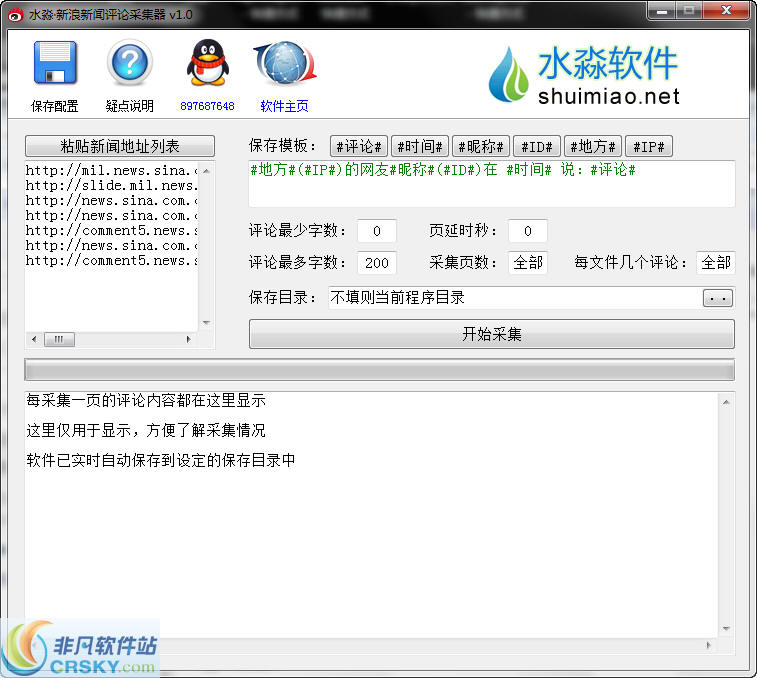
Task: Click the log area scroll up arrow
Action: (726, 402)
